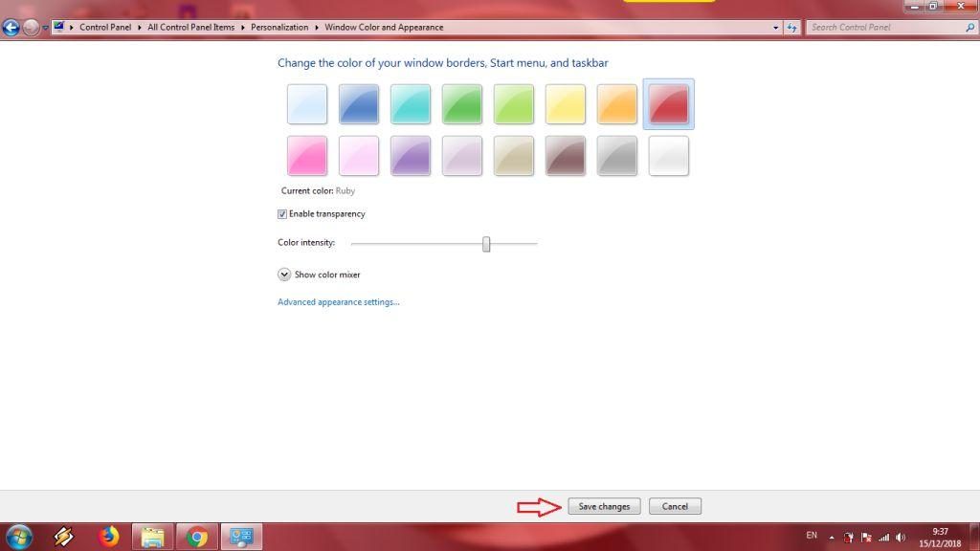Open File Explorer taskbar icon
The width and height of the screenshot is (980, 551).
click(x=152, y=538)
